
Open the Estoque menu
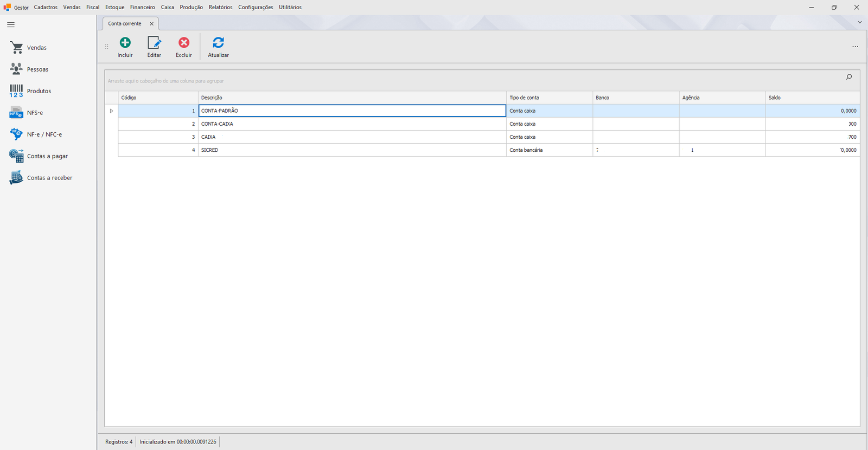click(x=114, y=7)
